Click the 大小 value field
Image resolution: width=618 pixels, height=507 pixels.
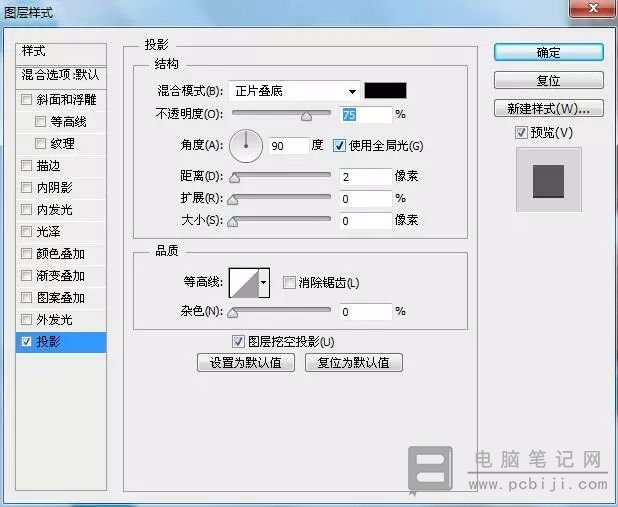click(x=366, y=221)
